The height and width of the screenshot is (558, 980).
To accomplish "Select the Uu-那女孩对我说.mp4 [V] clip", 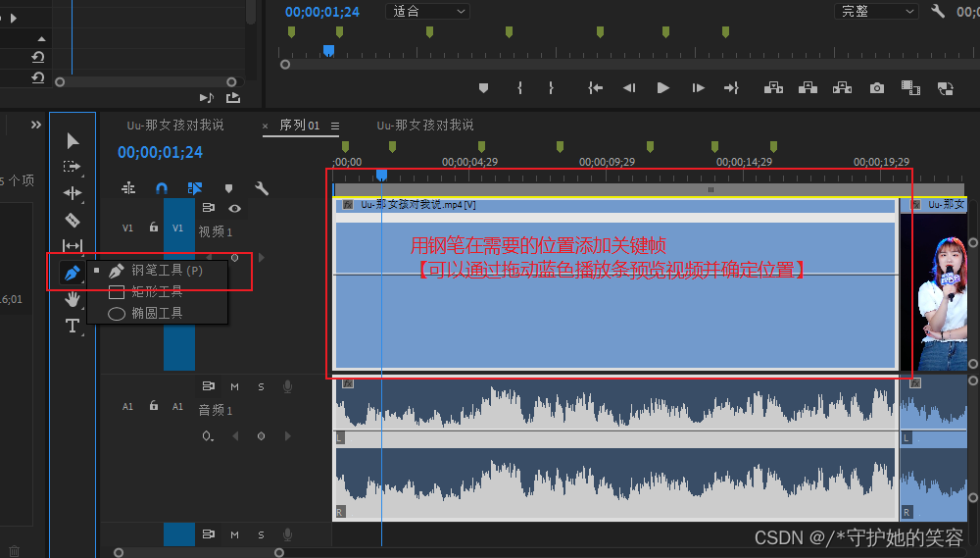I will coord(615,284).
